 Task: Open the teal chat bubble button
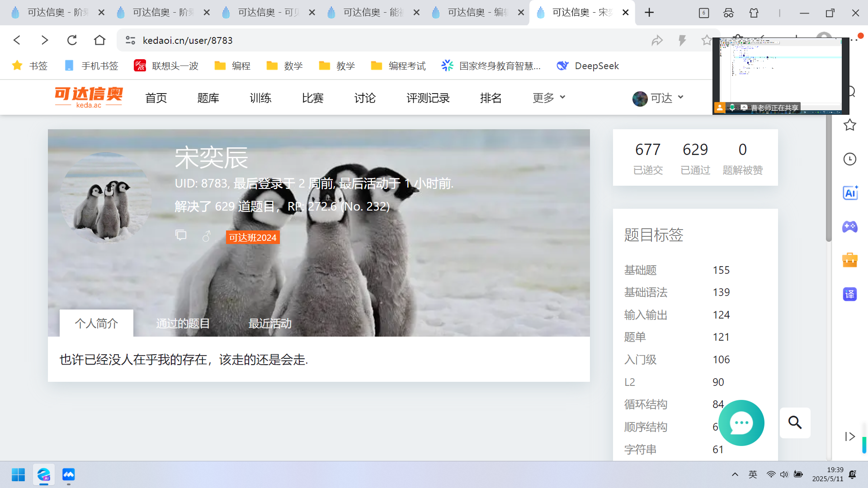pyautogui.click(x=741, y=423)
